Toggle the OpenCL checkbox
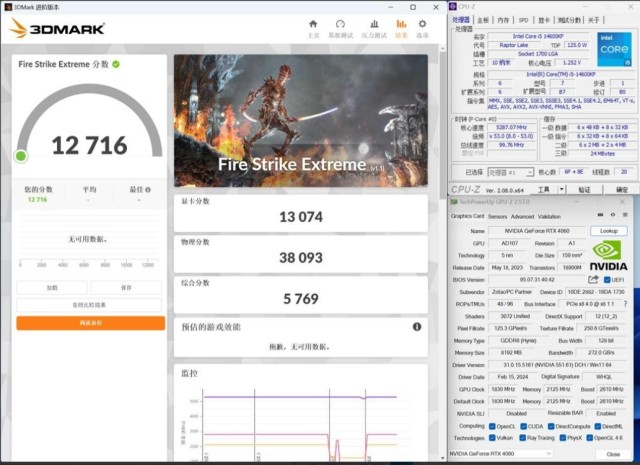The width and height of the screenshot is (640, 465). click(x=492, y=426)
